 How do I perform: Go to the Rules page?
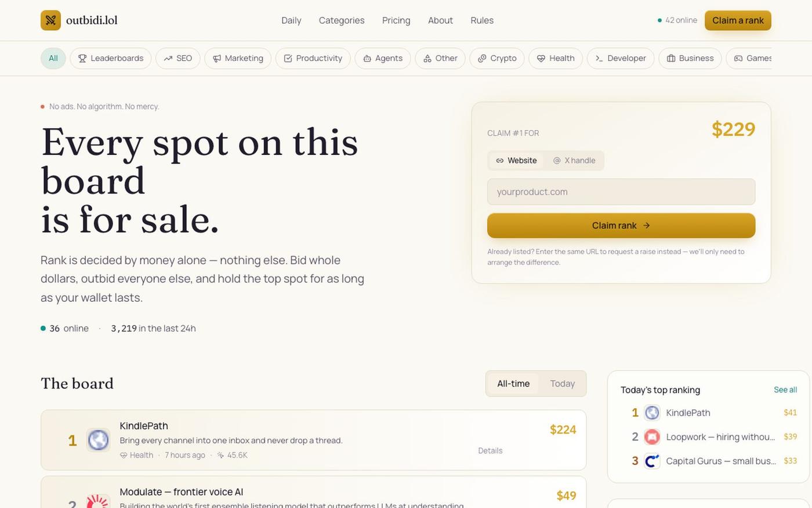482,20
